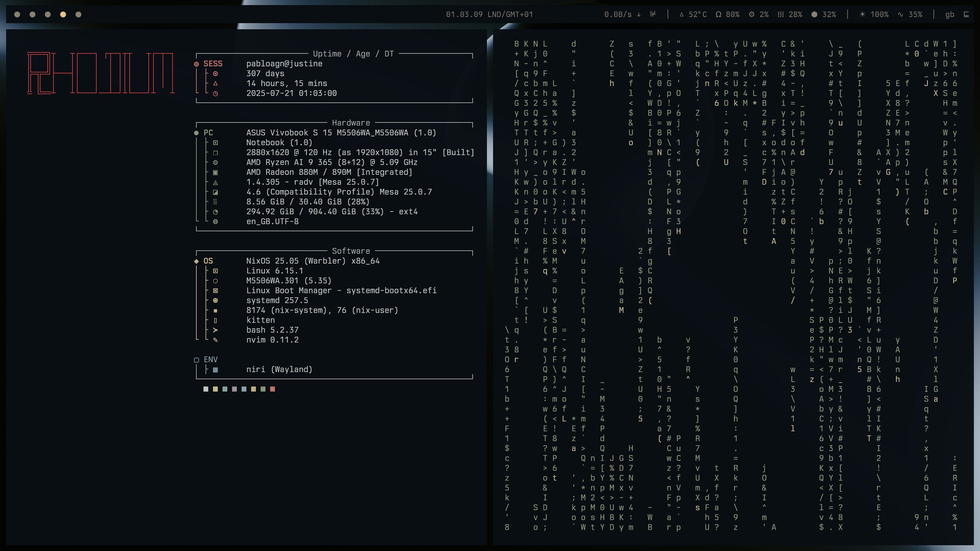980x551 pixels.
Task: Click the red color swatch in palette row
Action: pos(272,389)
